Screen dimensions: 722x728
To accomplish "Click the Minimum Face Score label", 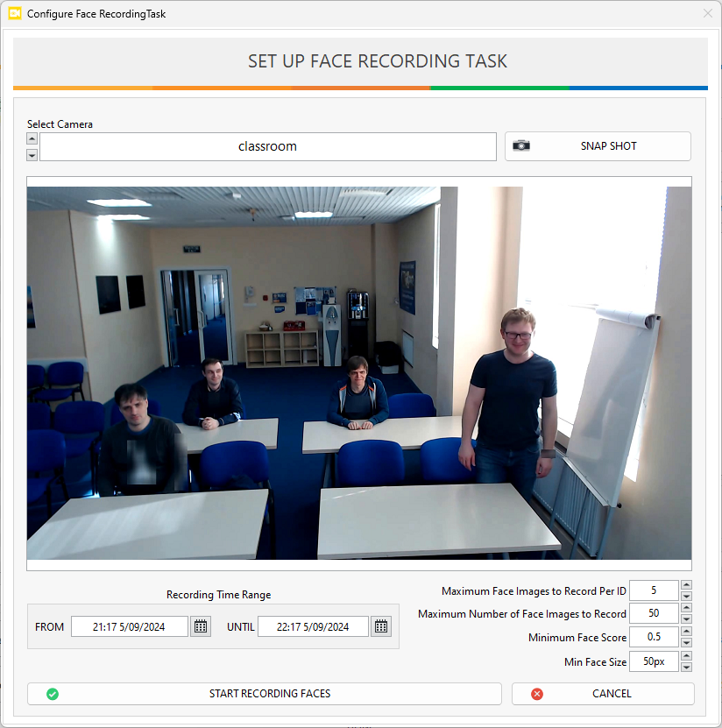I will coord(577,638).
